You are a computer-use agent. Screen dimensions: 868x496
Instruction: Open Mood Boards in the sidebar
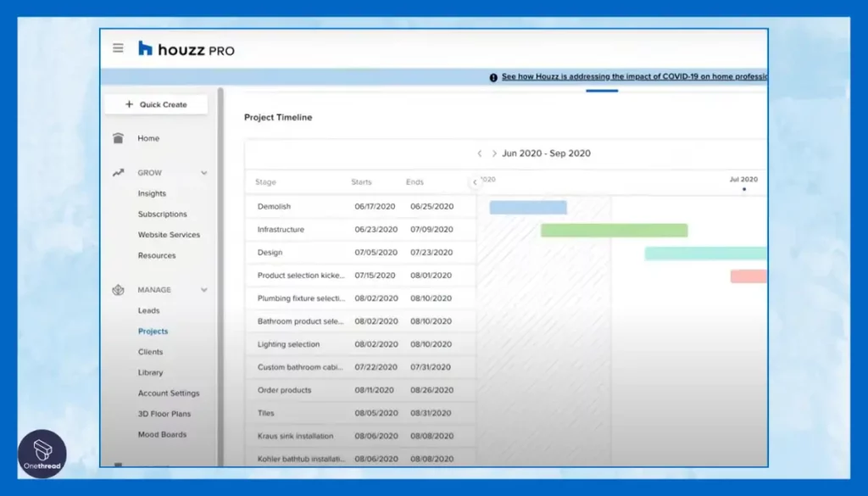click(x=162, y=435)
